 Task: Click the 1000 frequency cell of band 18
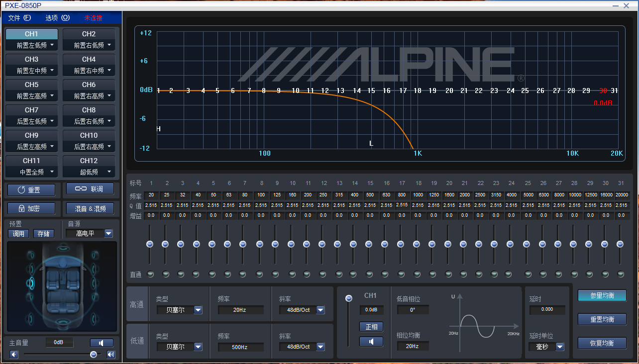tap(418, 195)
